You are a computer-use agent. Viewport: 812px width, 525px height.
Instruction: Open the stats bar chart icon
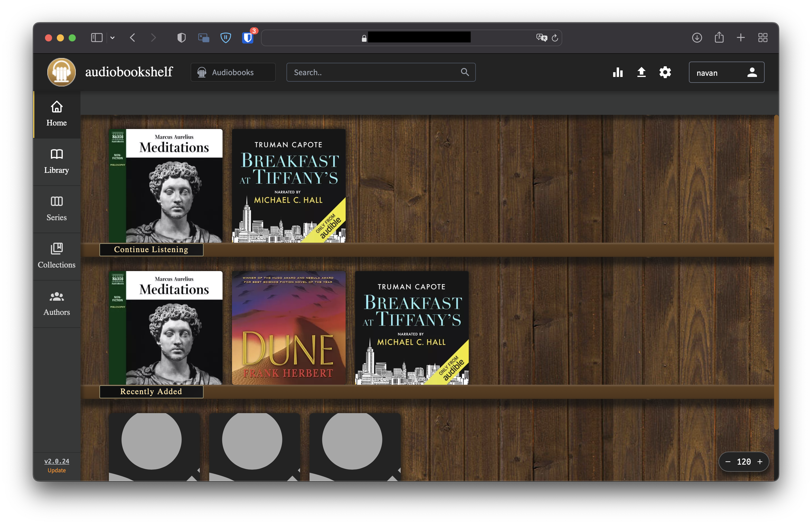click(617, 72)
